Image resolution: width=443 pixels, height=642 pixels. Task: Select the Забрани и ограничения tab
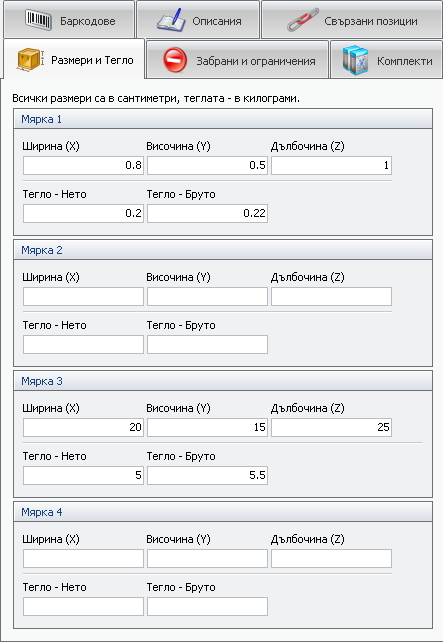(x=237, y=60)
